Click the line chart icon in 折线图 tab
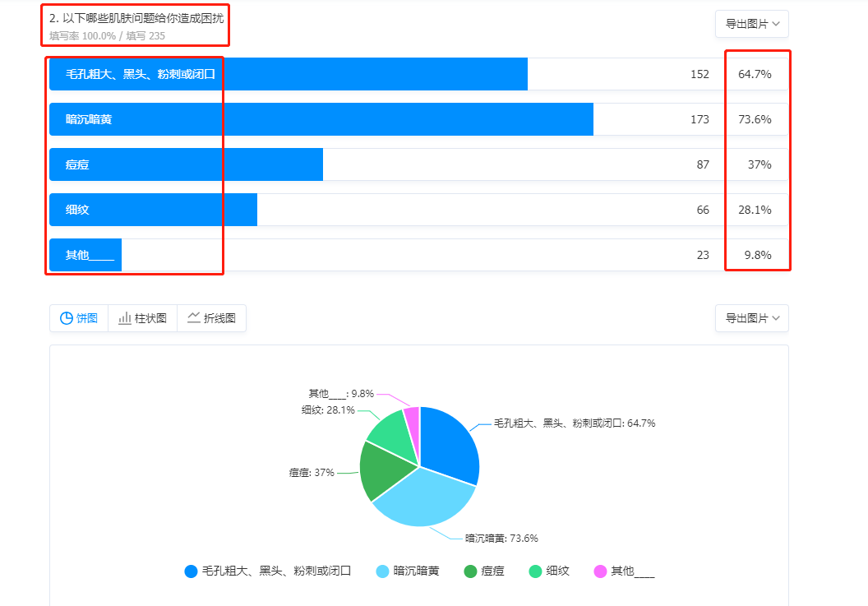 click(194, 317)
